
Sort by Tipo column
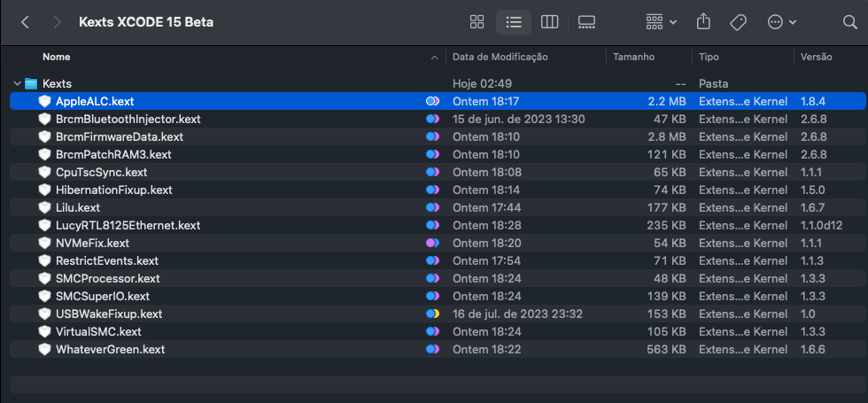(x=709, y=57)
